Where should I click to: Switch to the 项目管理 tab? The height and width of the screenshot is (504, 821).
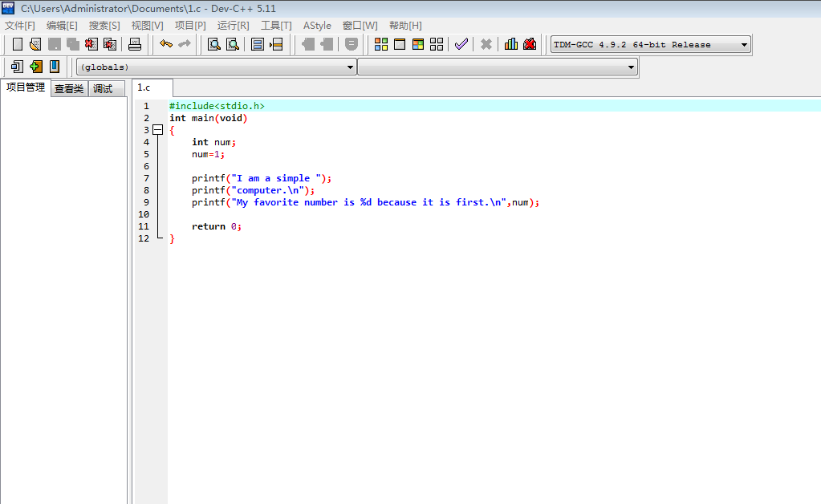(x=26, y=88)
